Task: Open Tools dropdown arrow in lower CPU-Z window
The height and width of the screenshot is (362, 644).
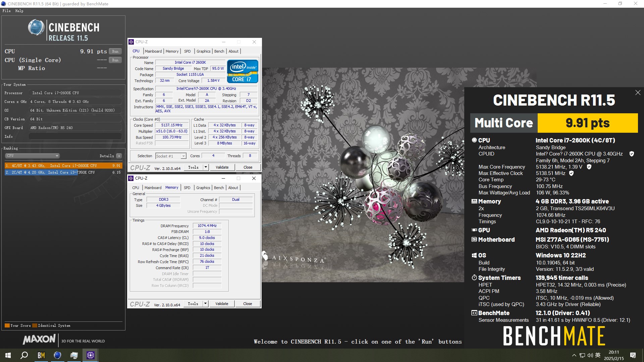Action: click(x=205, y=304)
